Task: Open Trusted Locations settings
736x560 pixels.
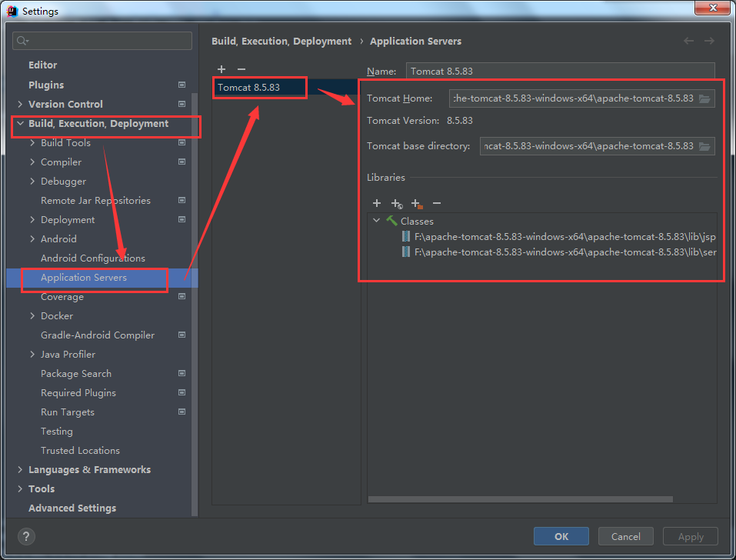Action: [x=80, y=450]
